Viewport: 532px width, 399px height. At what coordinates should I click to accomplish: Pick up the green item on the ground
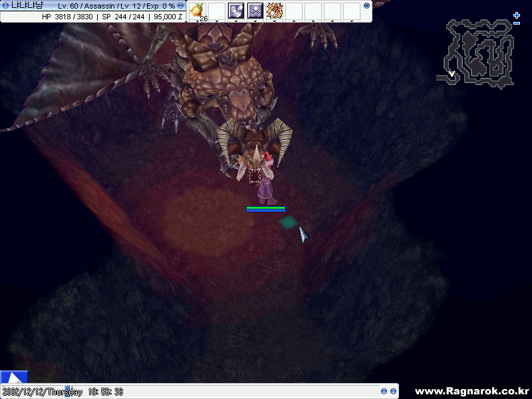point(289,223)
